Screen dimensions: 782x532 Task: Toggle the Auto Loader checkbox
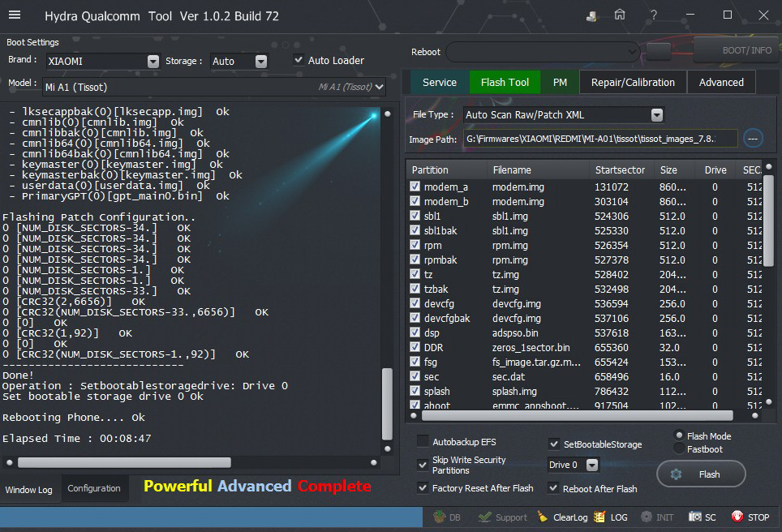point(299,60)
